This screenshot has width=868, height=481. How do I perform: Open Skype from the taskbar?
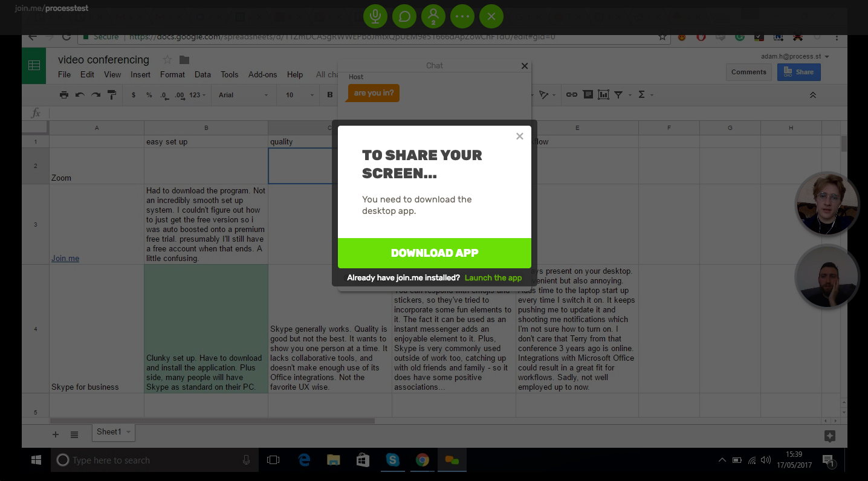click(393, 460)
